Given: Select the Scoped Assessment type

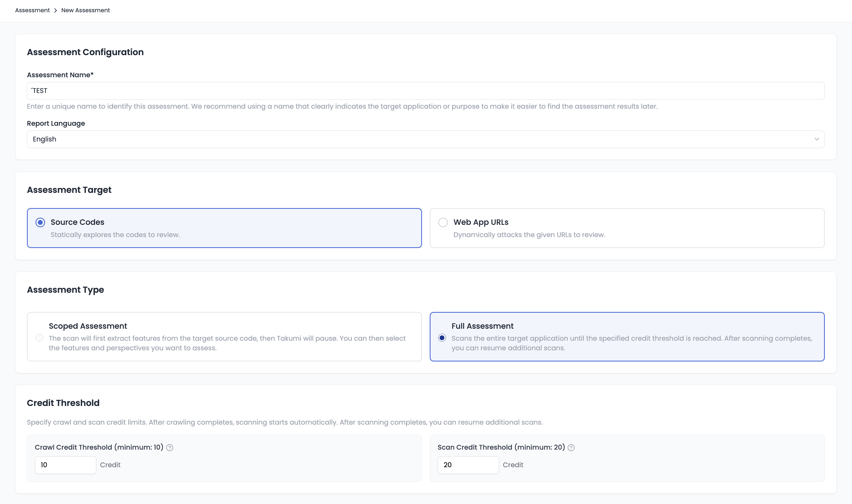Looking at the screenshot, I should 39,338.
